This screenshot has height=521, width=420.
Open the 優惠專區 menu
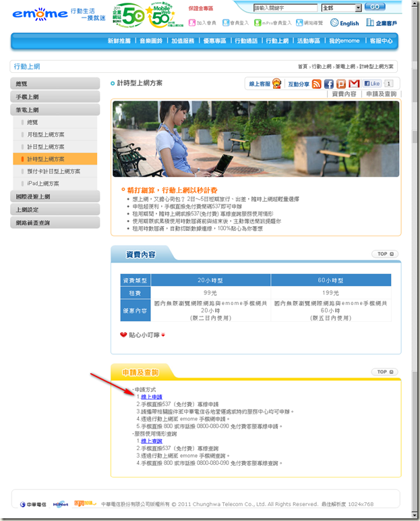[x=214, y=41]
